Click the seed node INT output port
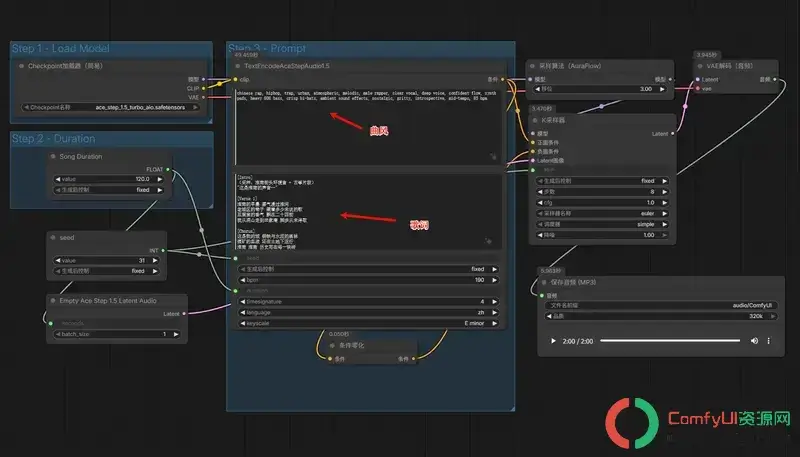Screen dimensions: 800x457 click(x=163, y=250)
